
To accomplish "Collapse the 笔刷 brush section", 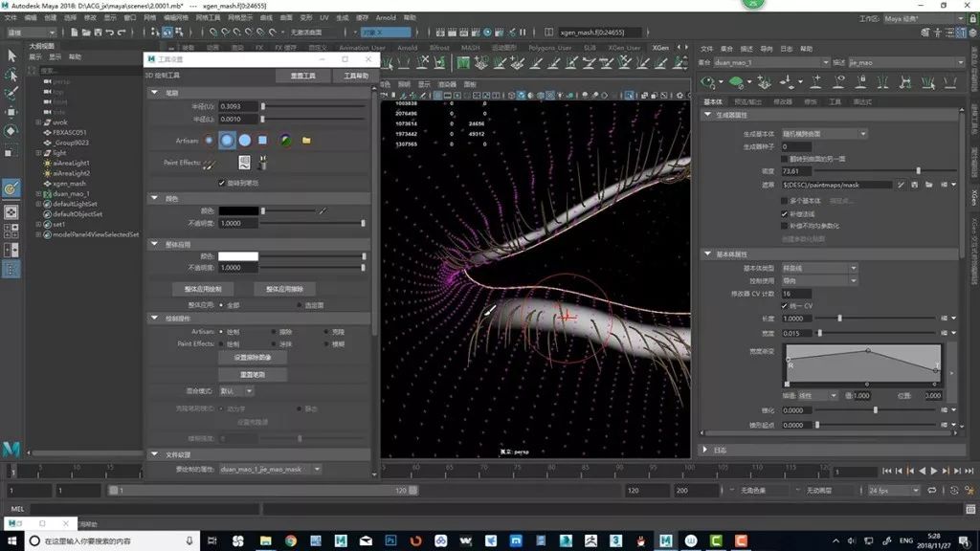I will [154, 93].
